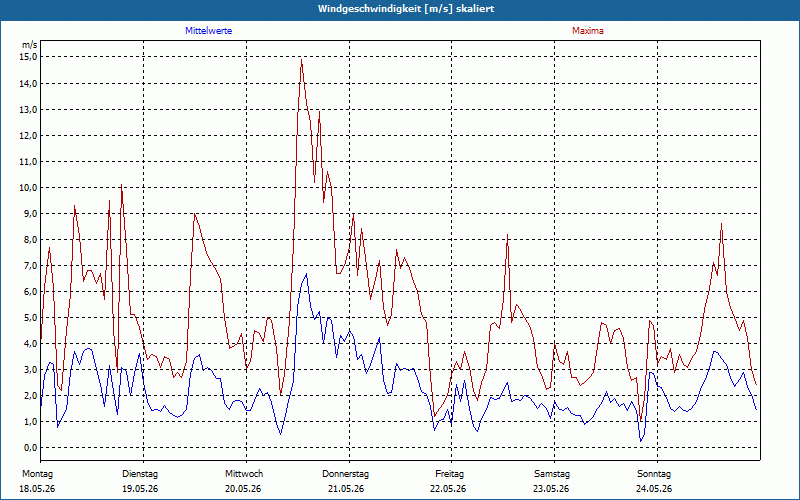Click the Freitag day label
The image size is (800, 500).
pyautogui.click(x=449, y=474)
